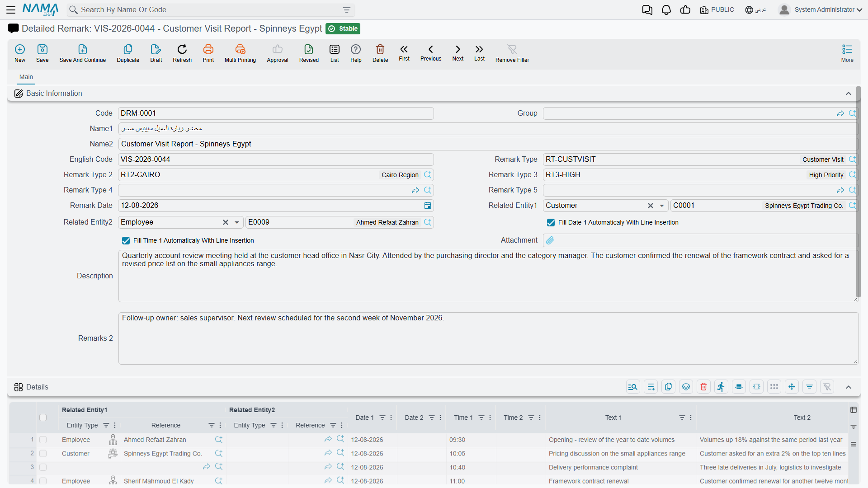Open the notifications bell
This screenshot has height=488, width=868.
tap(666, 10)
